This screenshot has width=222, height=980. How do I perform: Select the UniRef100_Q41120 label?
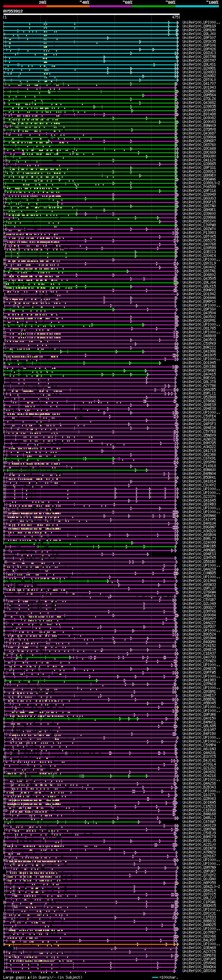(199, 160)
